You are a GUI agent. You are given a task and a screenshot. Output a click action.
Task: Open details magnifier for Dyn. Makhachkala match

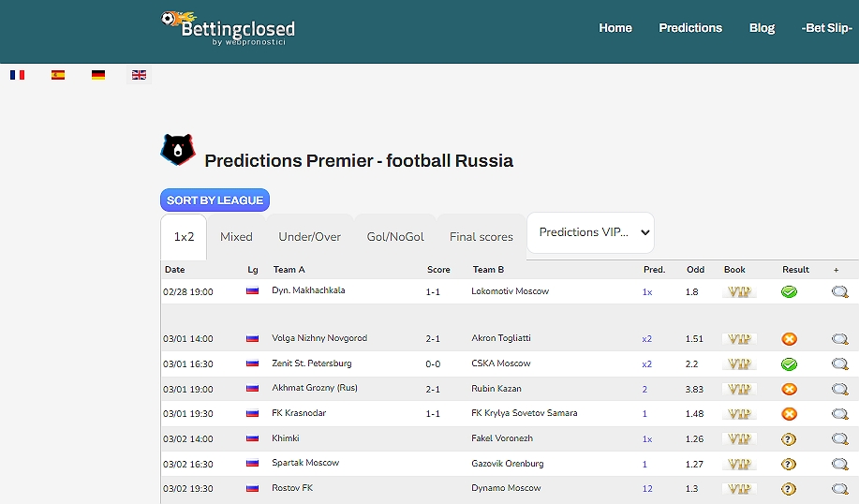[x=839, y=292]
